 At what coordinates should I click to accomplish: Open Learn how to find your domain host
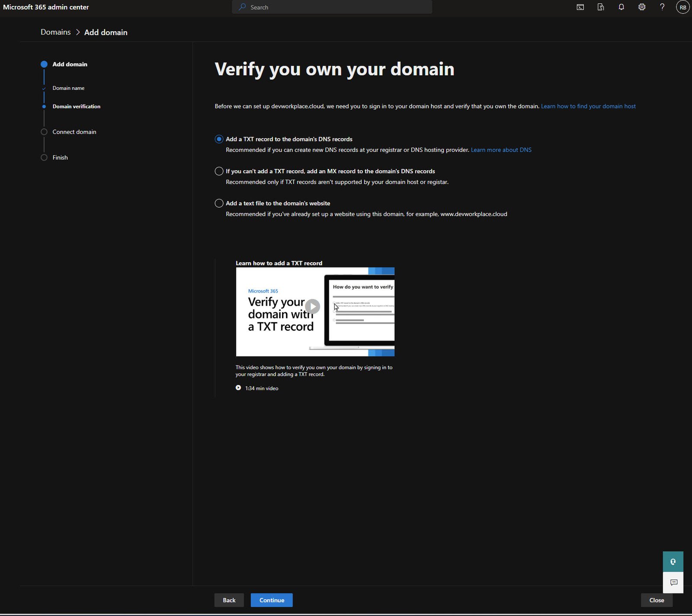[588, 106]
